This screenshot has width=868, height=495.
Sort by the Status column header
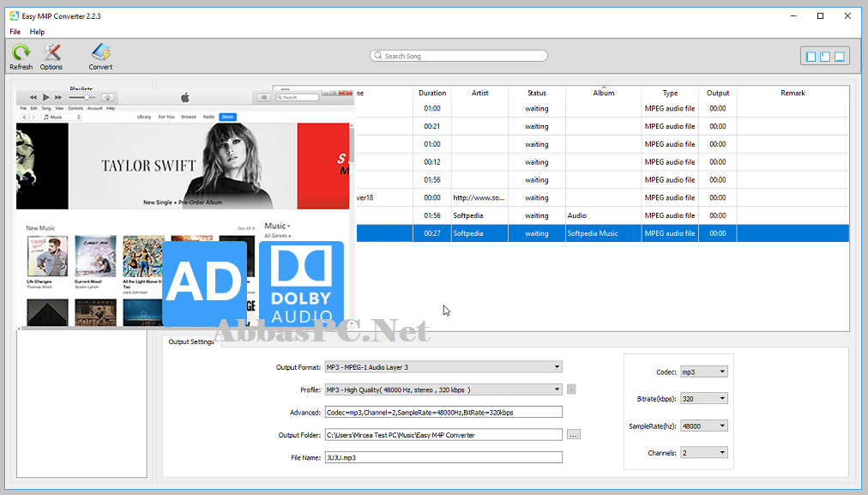[537, 93]
